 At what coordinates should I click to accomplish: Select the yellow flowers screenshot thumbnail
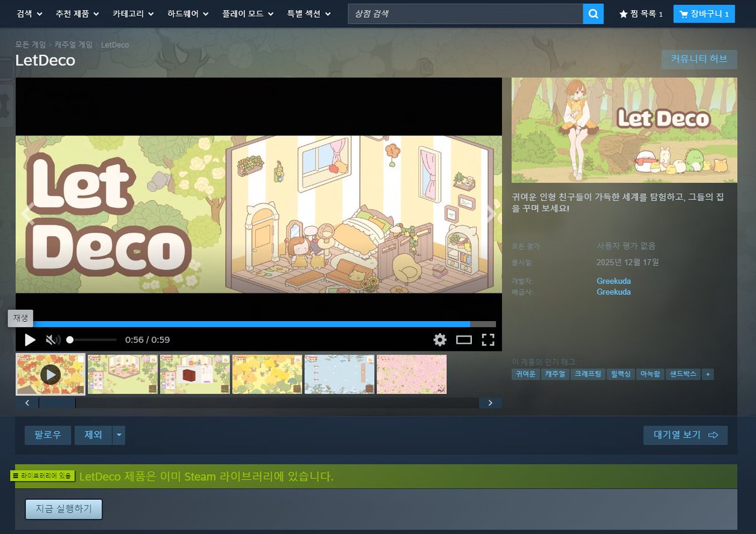pyautogui.click(x=267, y=374)
